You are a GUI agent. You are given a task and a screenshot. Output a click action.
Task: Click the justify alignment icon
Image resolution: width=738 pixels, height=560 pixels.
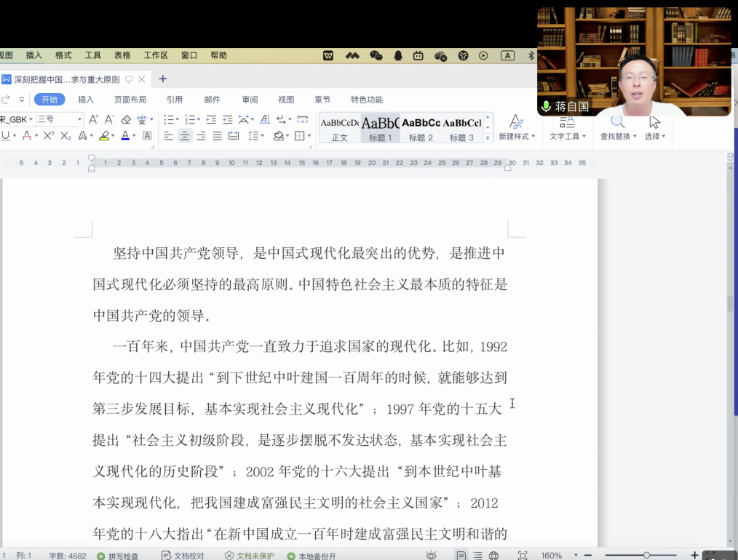(x=217, y=136)
